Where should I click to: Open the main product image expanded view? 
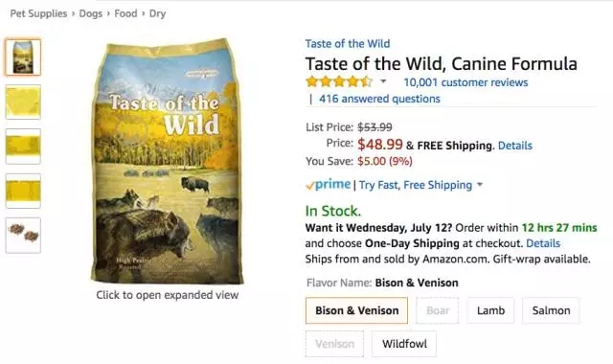pos(167,161)
